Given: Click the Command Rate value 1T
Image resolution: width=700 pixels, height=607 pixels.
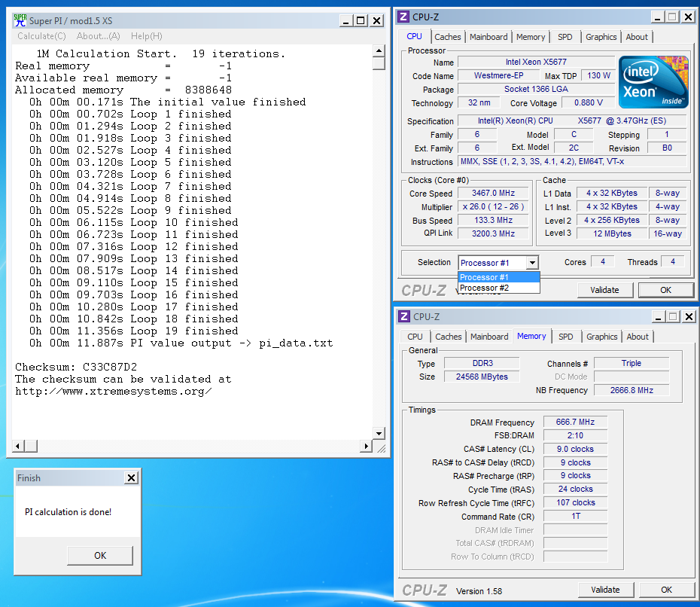Looking at the screenshot, I should [575, 516].
